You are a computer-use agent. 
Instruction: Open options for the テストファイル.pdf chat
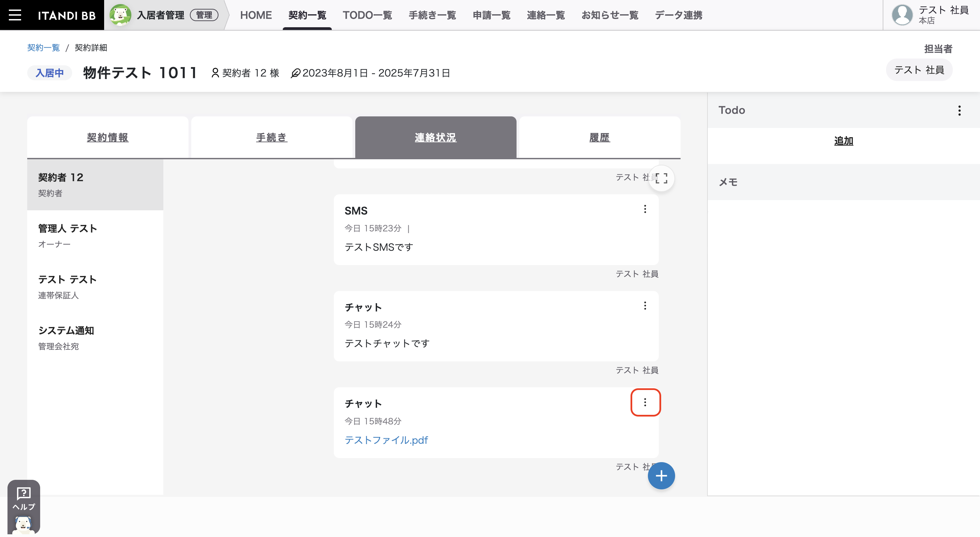pos(645,402)
